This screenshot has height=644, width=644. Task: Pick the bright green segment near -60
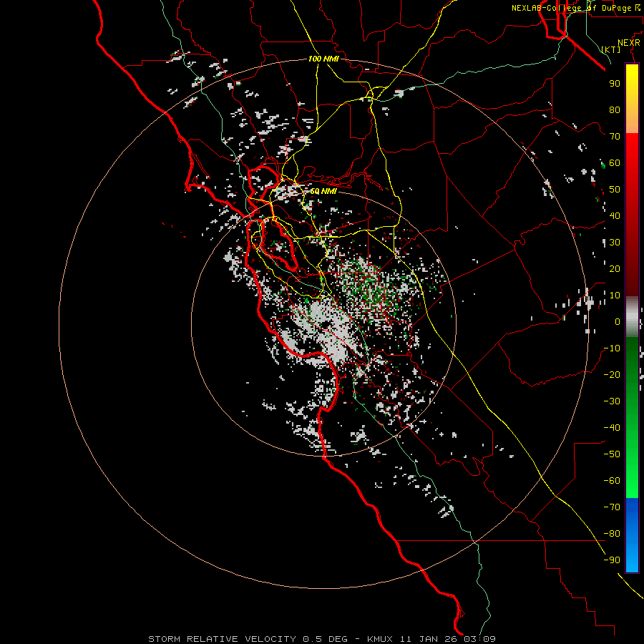coord(632,481)
